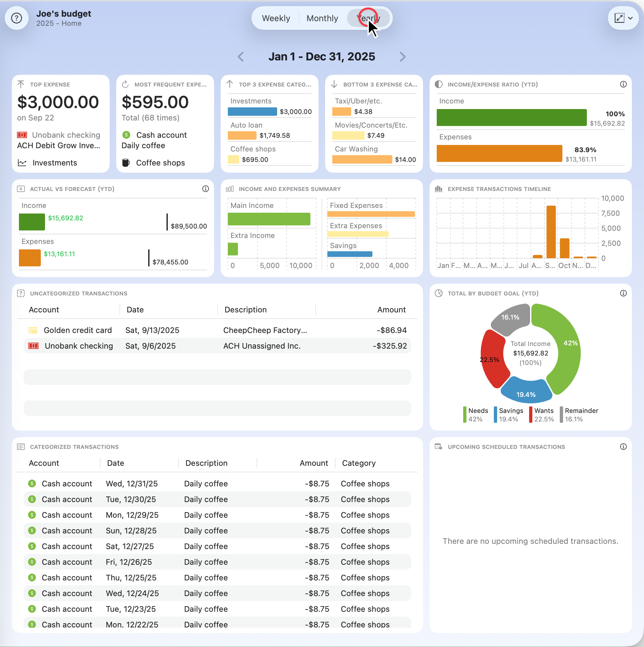This screenshot has height=647, width=644.
Task: Click the Expense Transactions Timeline chart icon
Action: point(439,189)
